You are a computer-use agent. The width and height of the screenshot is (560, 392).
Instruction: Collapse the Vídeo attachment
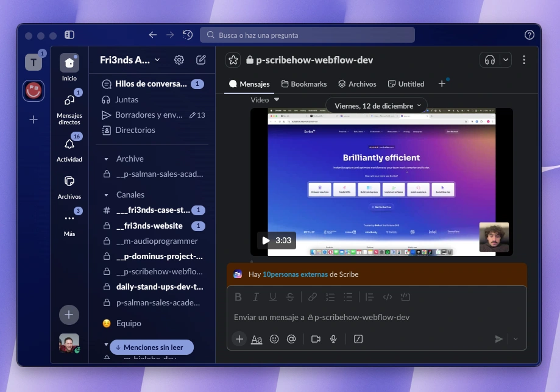[277, 100]
